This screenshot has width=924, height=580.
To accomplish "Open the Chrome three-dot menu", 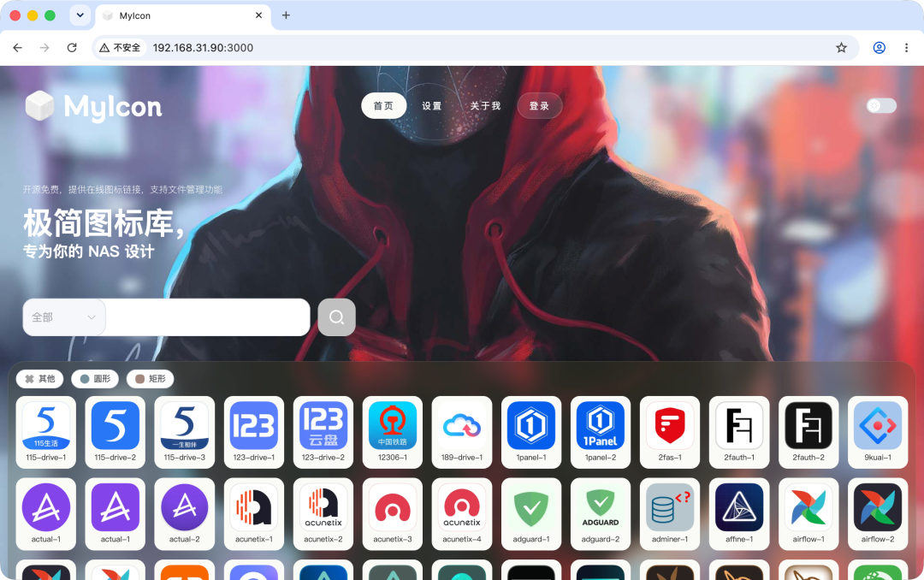I will [906, 48].
